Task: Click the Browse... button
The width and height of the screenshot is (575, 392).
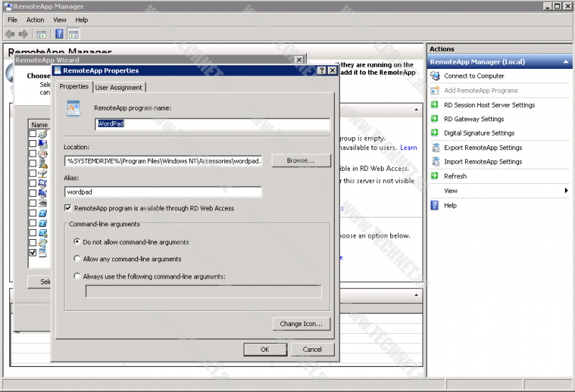Action: point(300,161)
